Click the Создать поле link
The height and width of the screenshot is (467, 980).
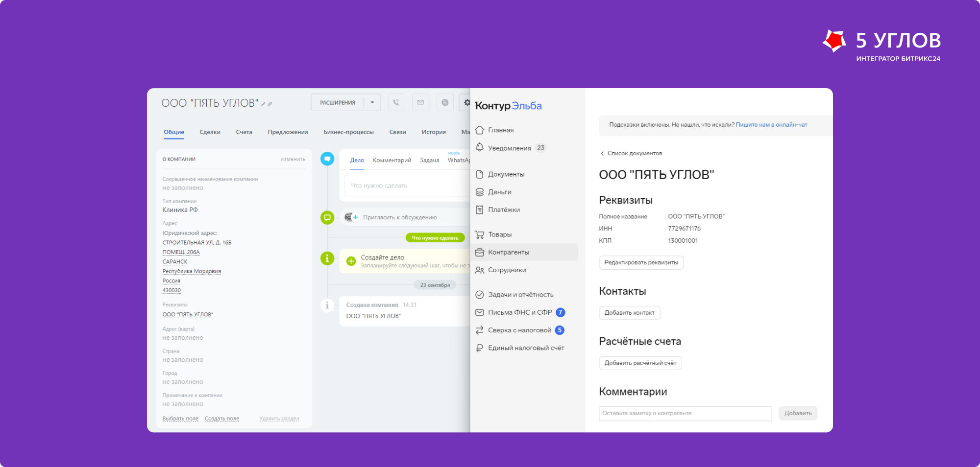[x=222, y=419]
